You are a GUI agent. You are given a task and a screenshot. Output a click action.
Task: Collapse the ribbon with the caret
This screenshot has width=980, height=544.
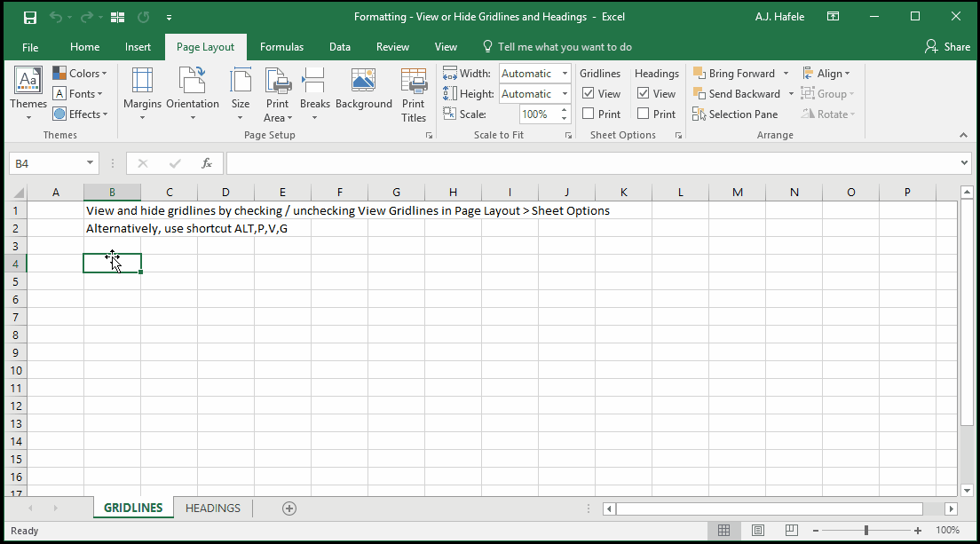click(963, 135)
